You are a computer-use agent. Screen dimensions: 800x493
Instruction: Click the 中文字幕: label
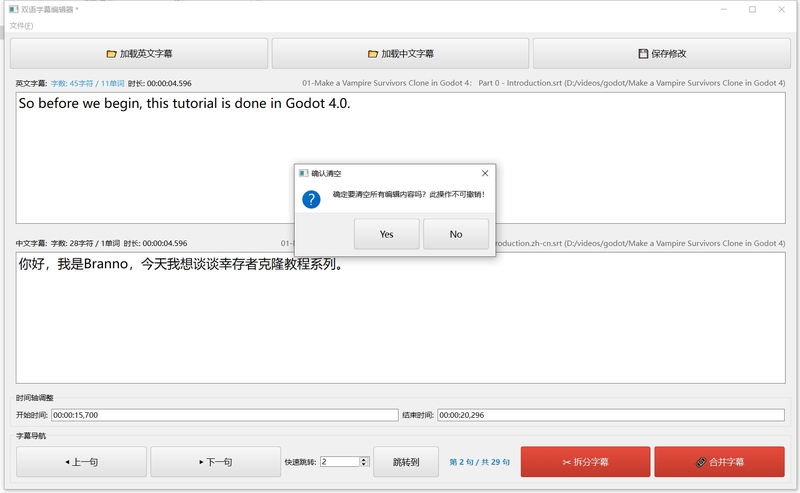click(x=31, y=243)
